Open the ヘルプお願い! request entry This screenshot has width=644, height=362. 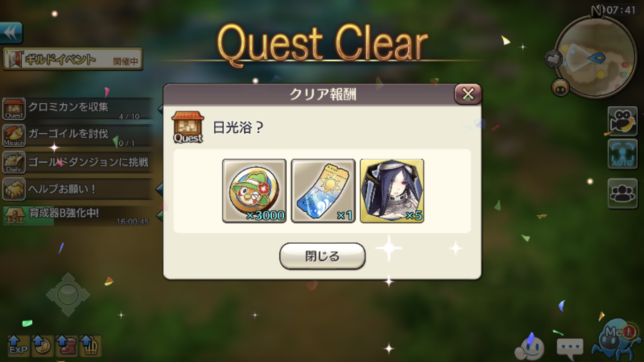[x=78, y=189]
